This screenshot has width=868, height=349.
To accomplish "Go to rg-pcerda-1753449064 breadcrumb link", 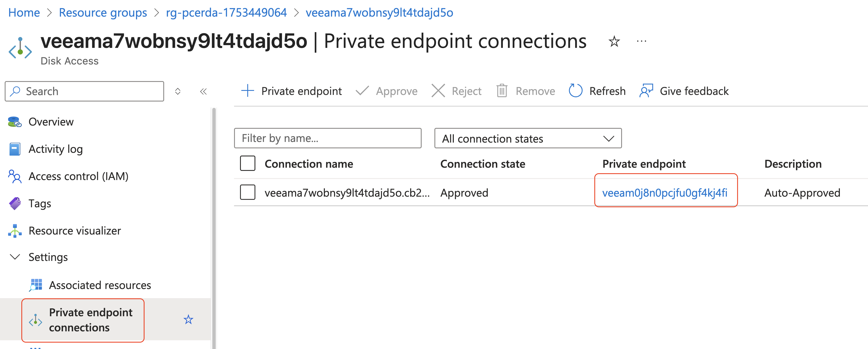I will (x=226, y=13).
